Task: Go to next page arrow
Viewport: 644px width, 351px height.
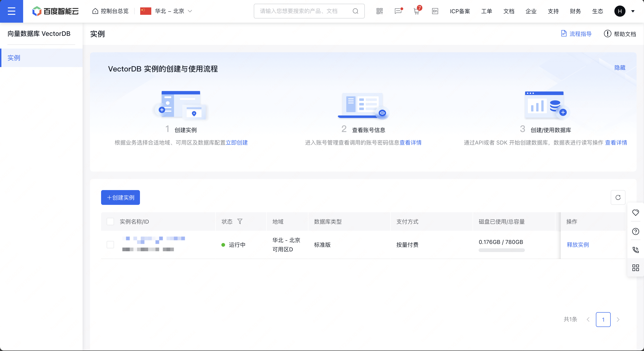Action: click(618, 320)
